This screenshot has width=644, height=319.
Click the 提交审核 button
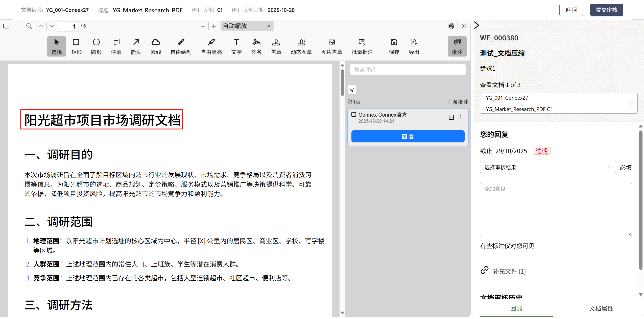[606, 10]
